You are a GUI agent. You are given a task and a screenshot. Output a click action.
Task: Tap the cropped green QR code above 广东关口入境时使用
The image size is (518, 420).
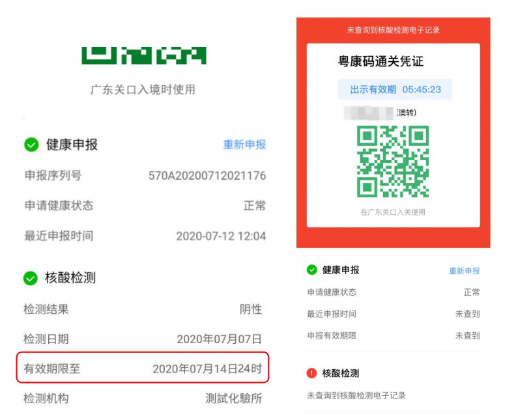click(144, 55)
